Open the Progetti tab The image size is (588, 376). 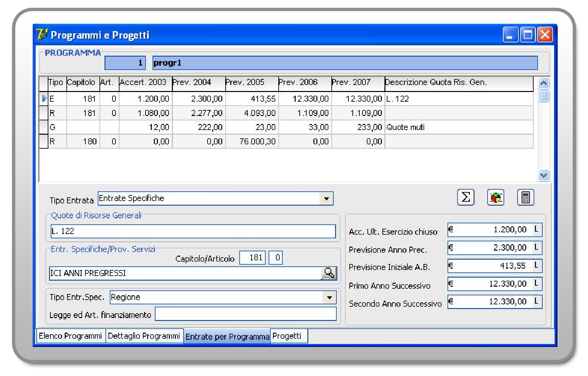pos(289,336)
